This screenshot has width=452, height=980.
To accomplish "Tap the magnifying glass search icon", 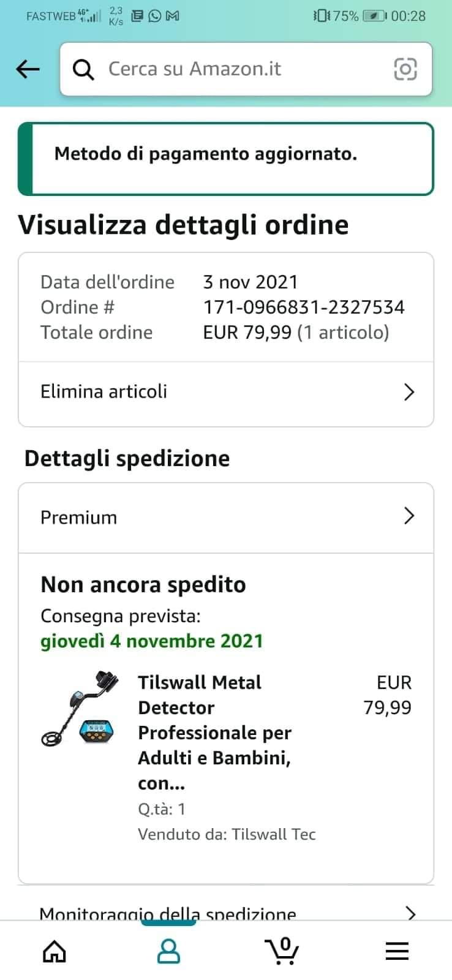I will click(83, 69).
